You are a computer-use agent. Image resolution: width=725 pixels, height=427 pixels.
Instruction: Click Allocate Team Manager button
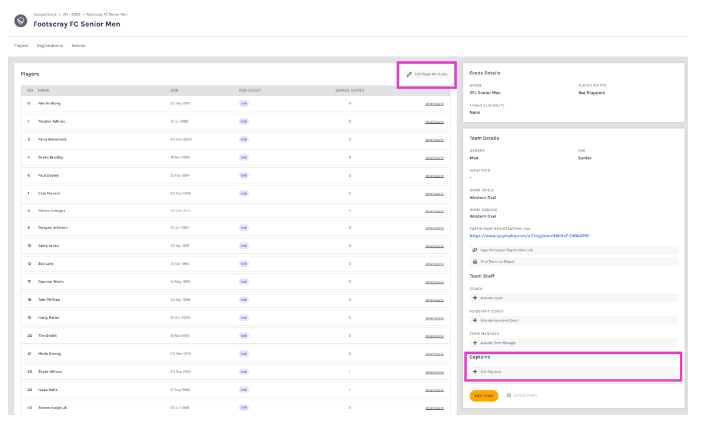pos(574,343)
